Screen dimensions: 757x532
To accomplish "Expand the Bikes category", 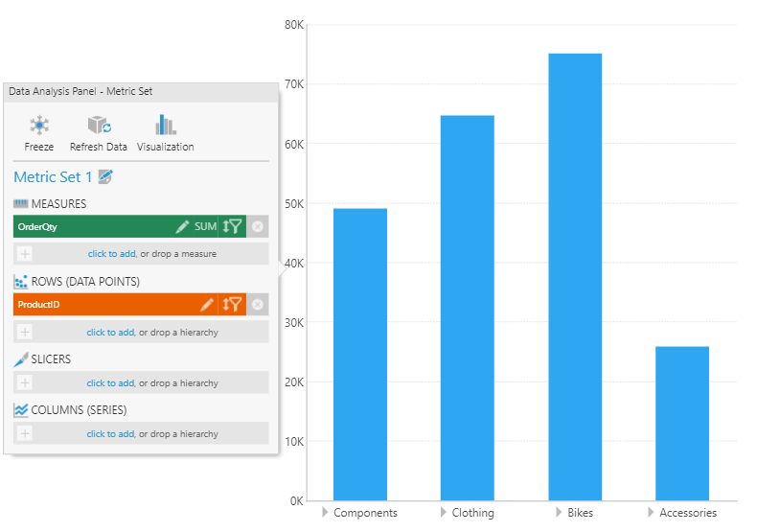I will (x=560, y=513).
